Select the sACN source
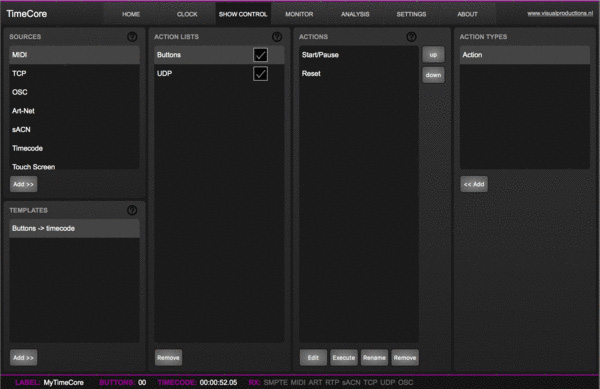The width and height of the screenshot is (600, 389). pyautogui.click(x=74, y=130)
